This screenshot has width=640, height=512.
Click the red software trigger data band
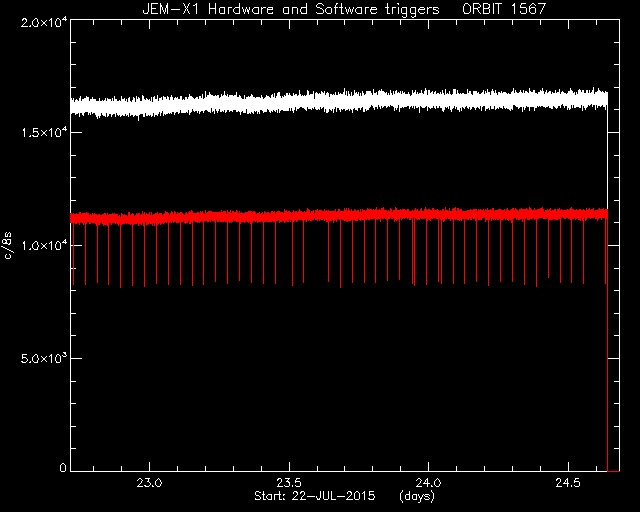point(339,216)
